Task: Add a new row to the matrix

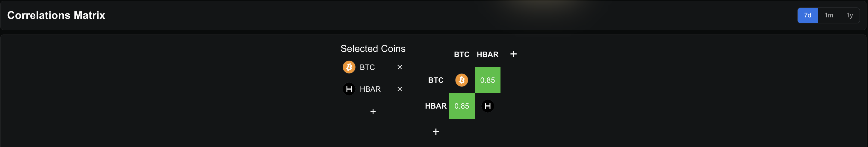Action: (436, 131)
